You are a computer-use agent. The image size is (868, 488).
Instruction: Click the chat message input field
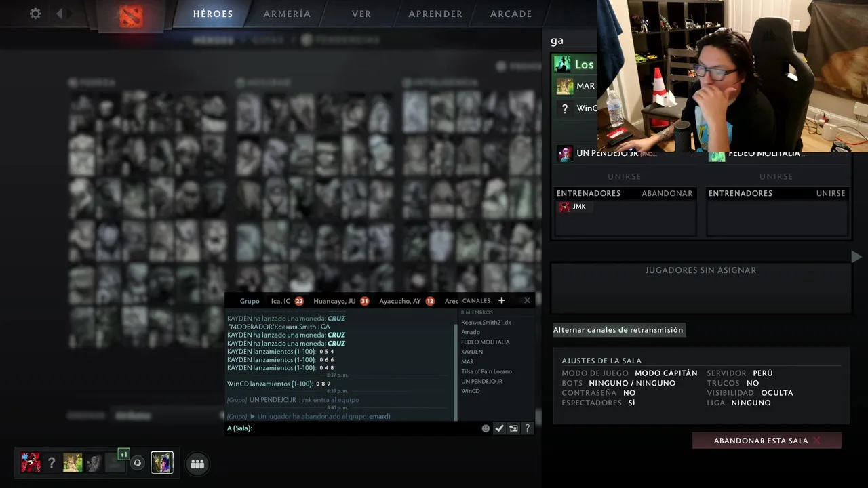353,428
